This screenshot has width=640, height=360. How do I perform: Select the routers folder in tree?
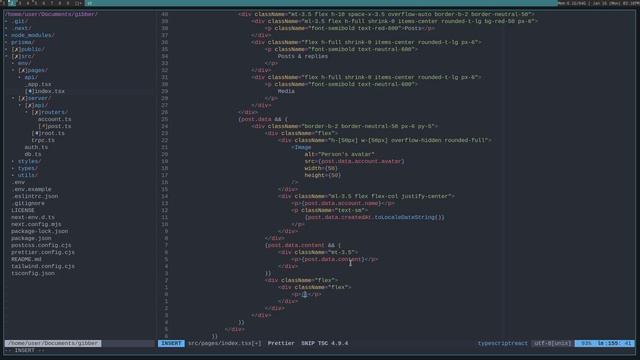pos(50,112)
